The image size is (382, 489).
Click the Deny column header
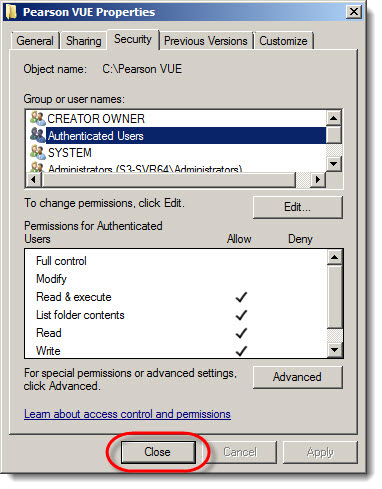pos(300,239)
